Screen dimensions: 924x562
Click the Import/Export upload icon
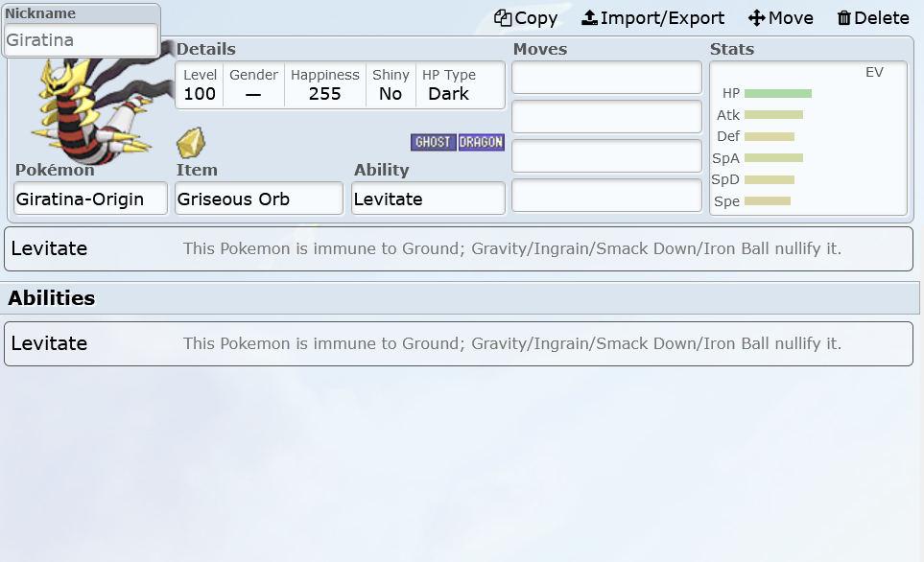coord(589,18)
